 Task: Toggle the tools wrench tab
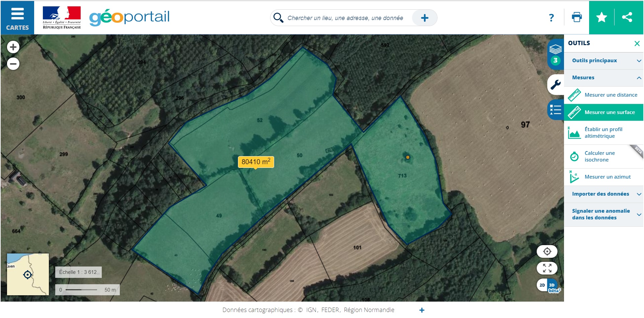coord(556,85)
